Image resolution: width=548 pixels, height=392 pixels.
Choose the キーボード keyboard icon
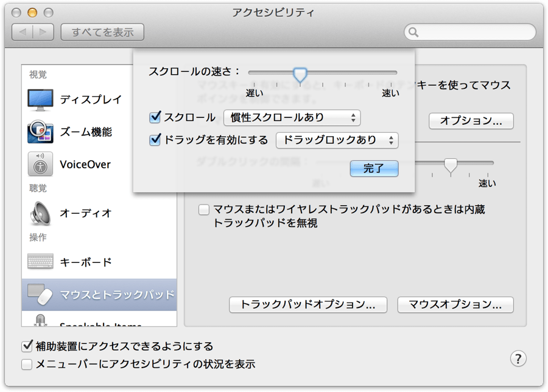pos(40,261)
